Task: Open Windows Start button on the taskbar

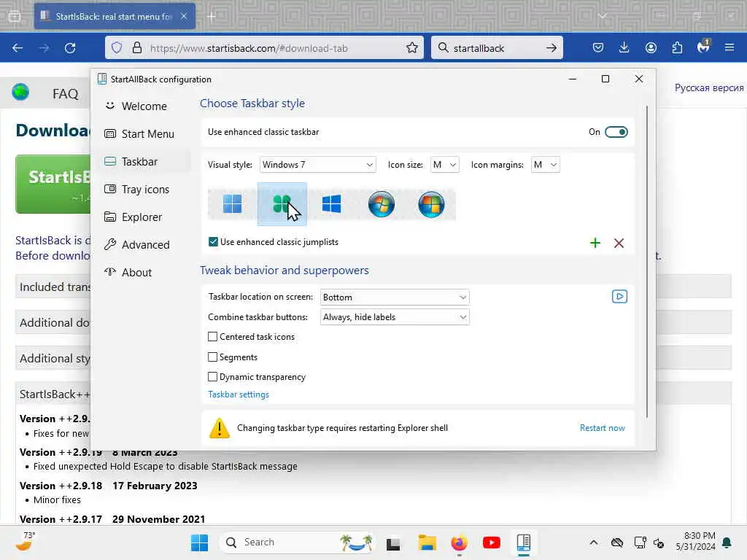Action: click(199, 542)
